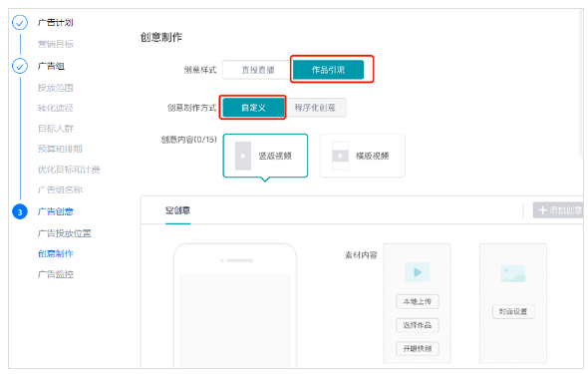Click the 创意样式 label
This screenshot has height=374, width=588.
200,70
